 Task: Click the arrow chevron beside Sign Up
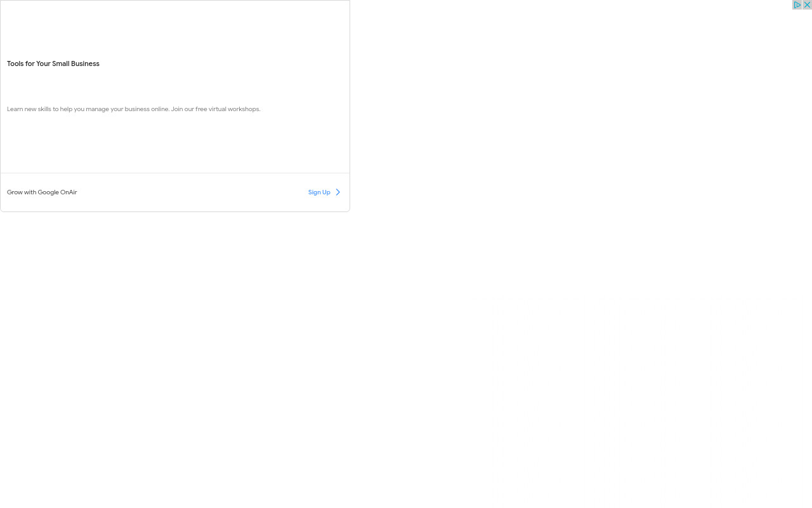tap(338, 192)
